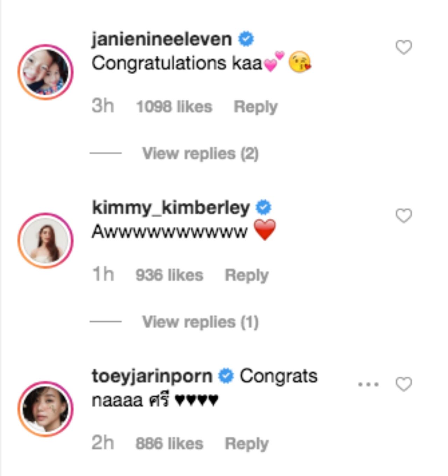Open the kimmy_kimberley username link
This screenshot has width=448, height=476.
point(171,208)
